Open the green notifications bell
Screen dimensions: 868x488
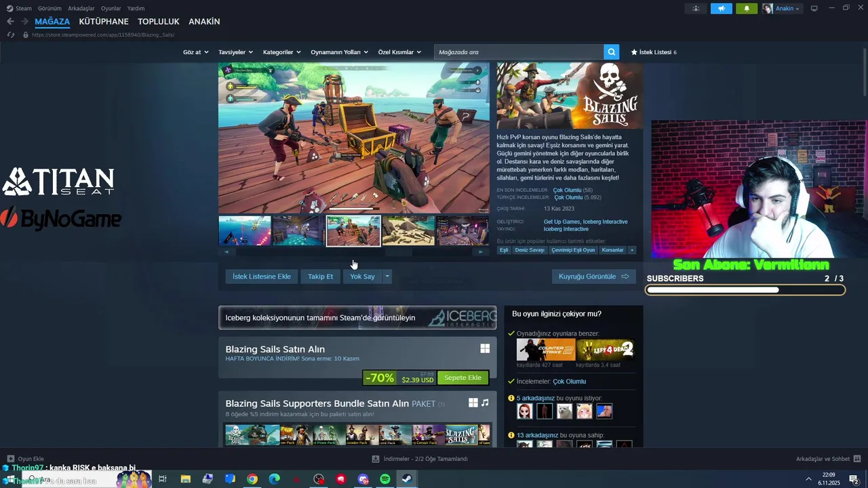tap(747, 8)
